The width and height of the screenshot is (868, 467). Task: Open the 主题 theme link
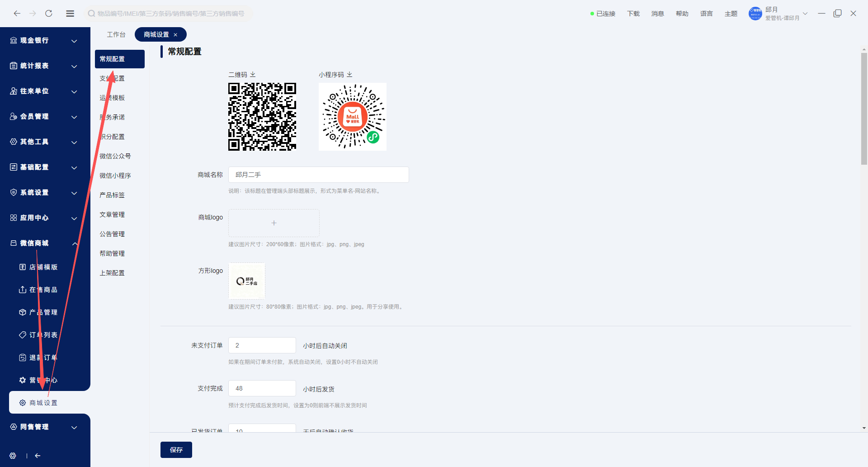tap(731, 14)
